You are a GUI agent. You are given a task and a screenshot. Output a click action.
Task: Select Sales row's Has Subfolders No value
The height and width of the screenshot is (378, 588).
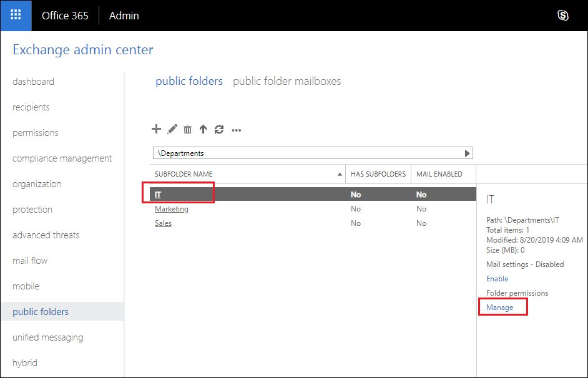click(356, 223)
